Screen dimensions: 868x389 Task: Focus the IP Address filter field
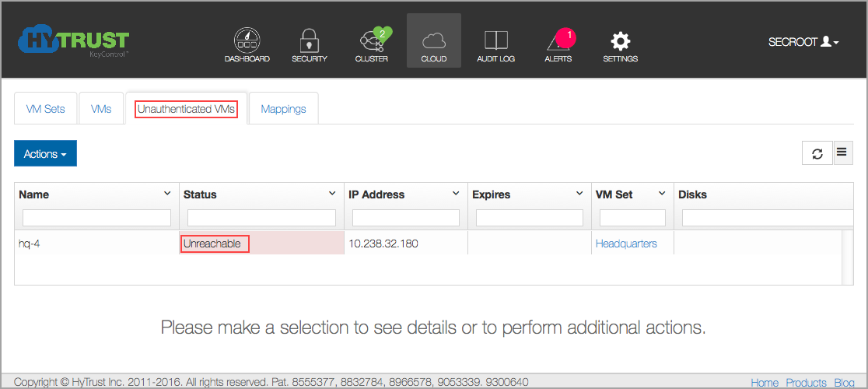[x=406, y=218]
